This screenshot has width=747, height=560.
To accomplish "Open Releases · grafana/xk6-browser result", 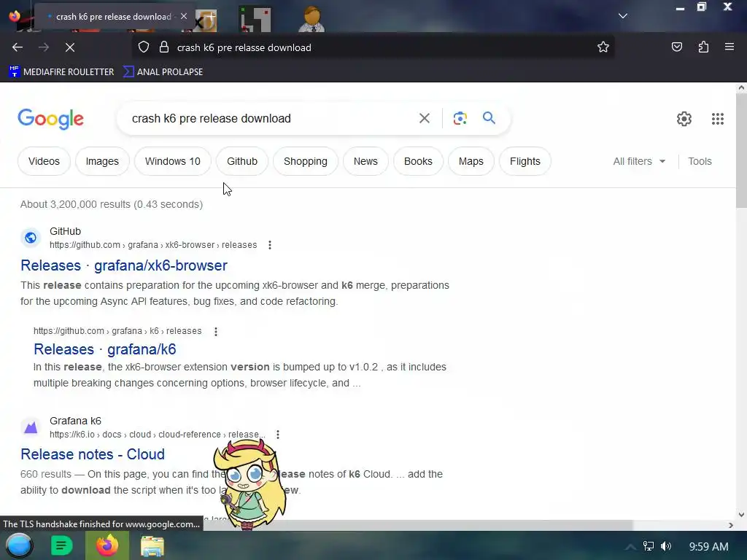I will [x=124, y=265].
